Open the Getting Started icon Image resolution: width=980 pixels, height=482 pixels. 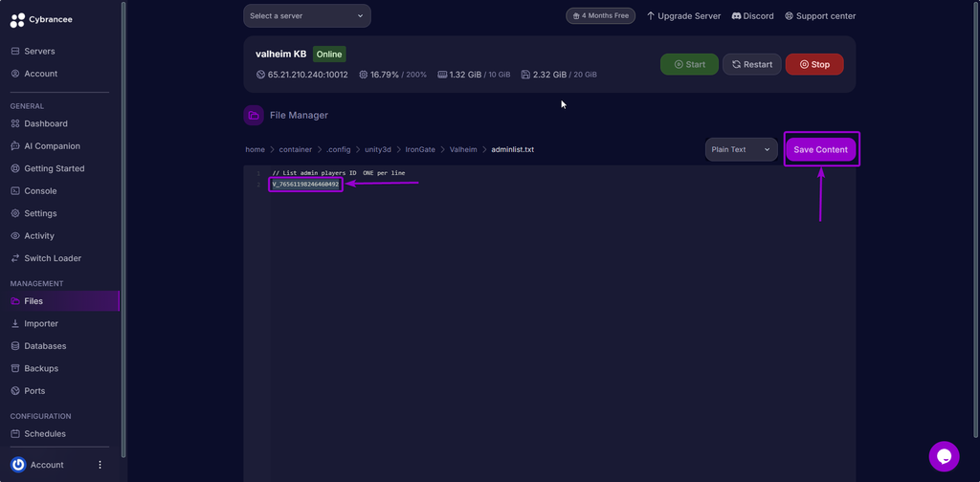(15, 168)
